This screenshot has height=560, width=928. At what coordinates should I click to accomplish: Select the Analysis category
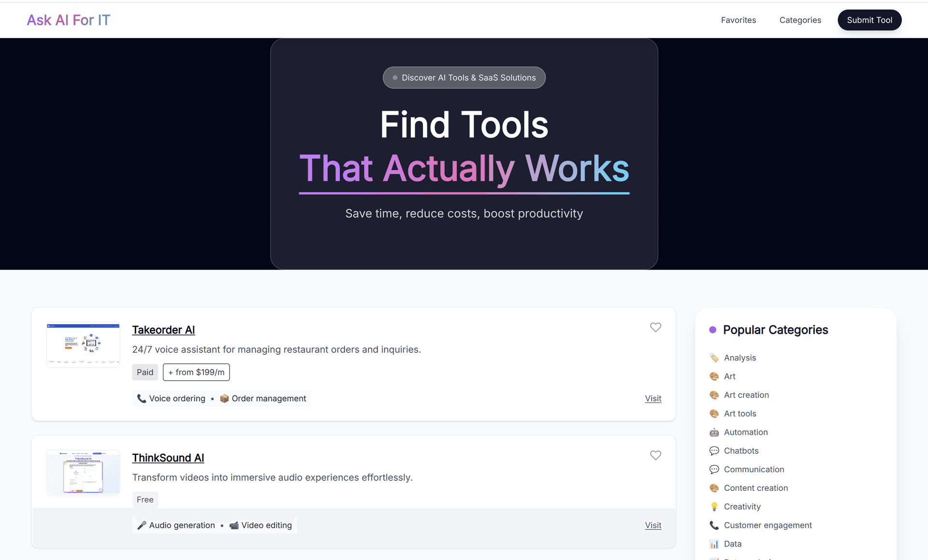[739, 358]
